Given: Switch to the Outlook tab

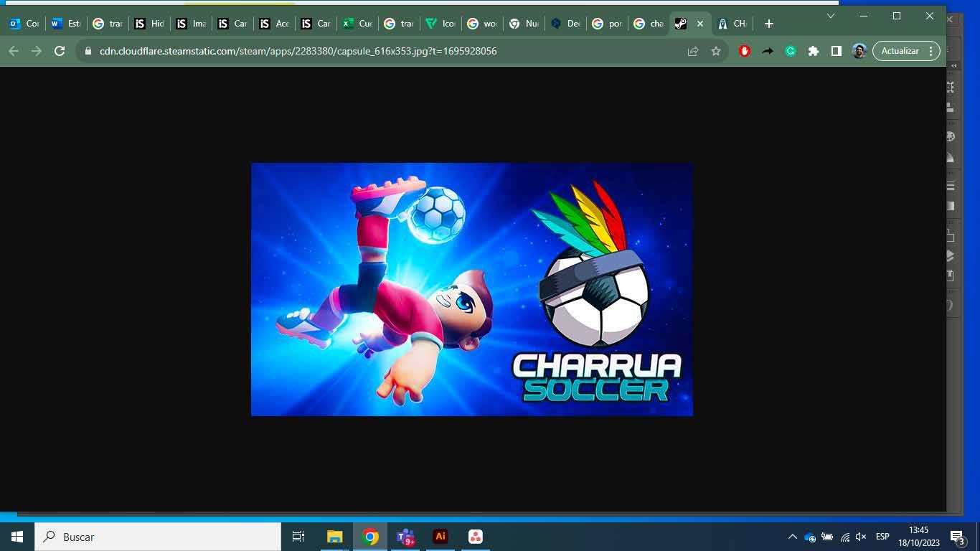Looking at the screenshot, I should point(24,24).
